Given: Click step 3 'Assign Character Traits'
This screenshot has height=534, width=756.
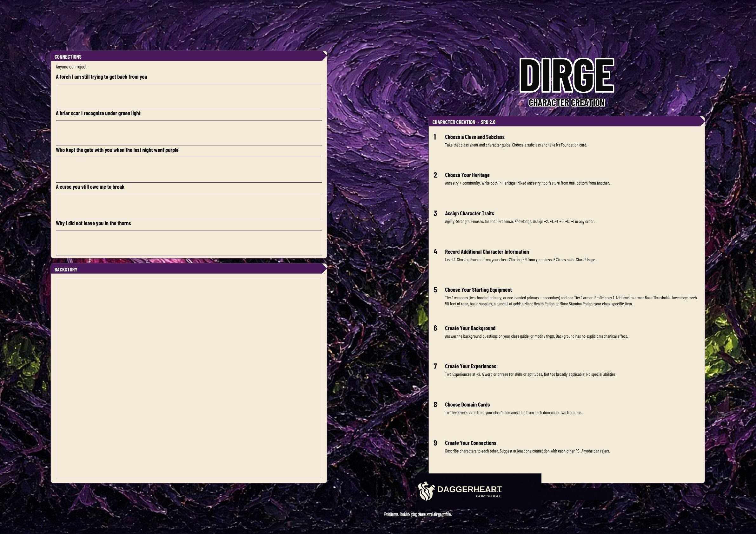Looking at the screenshot, I should click(469, 213).
